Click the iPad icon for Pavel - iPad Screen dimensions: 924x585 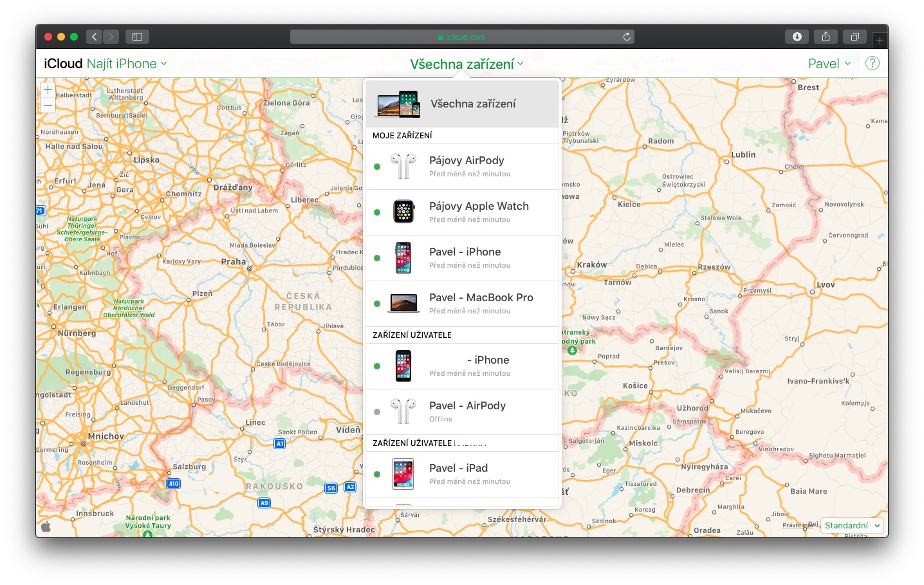click(403, 474)
